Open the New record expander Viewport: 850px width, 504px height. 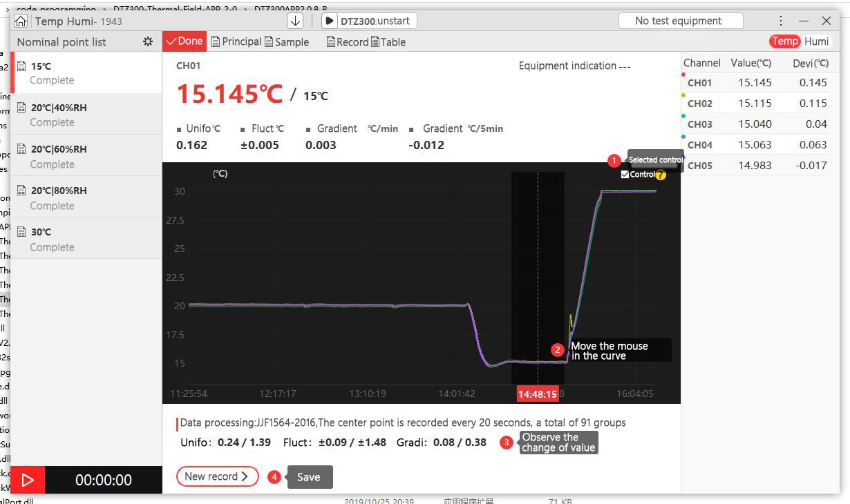(x=217, y=476)
